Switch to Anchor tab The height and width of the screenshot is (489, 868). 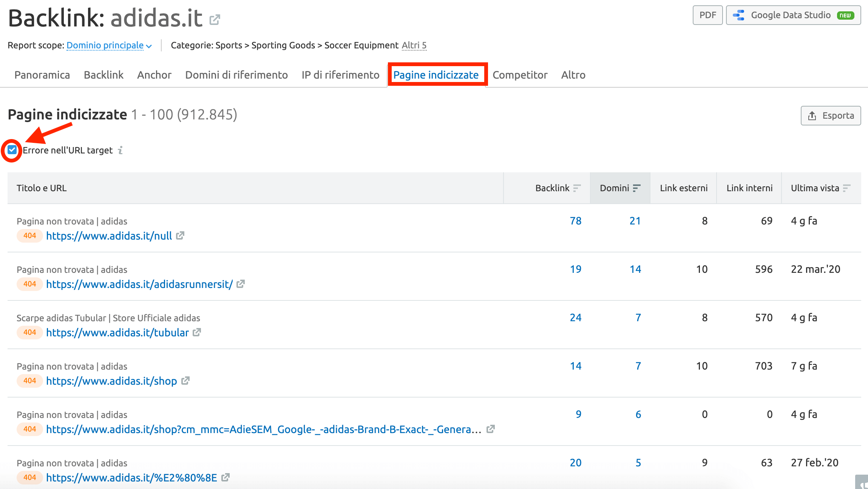point(154,75)
